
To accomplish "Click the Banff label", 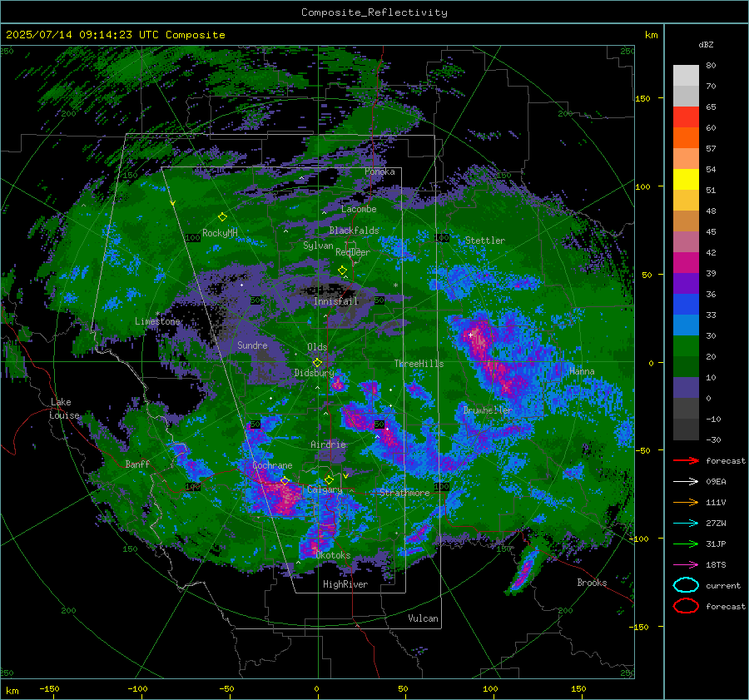I will coord(137,464).
